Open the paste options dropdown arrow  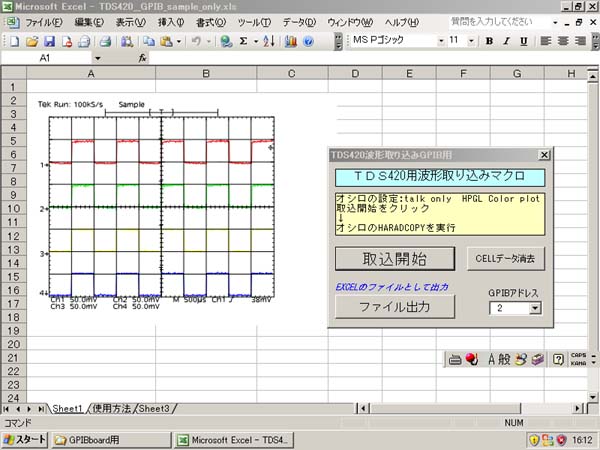(x=179, y=41)
